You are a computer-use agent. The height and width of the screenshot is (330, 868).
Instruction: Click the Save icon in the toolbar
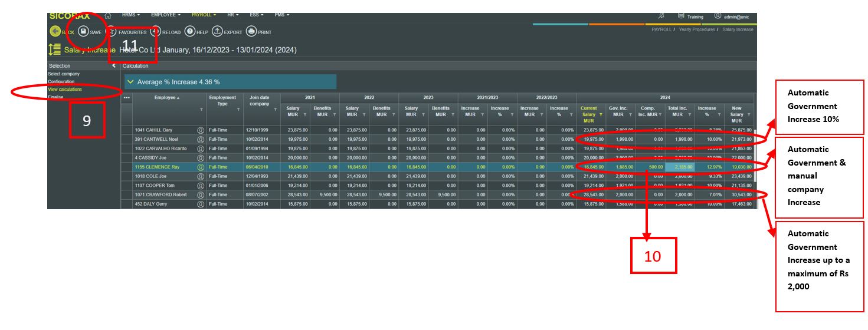point(84,32)
